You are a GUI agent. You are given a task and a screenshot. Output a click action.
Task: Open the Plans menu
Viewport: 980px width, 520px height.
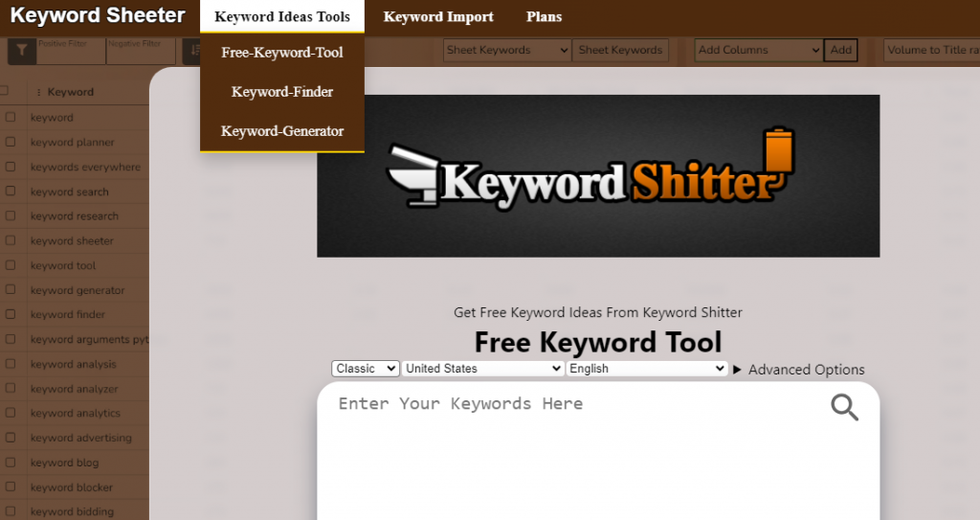[544, 17]
